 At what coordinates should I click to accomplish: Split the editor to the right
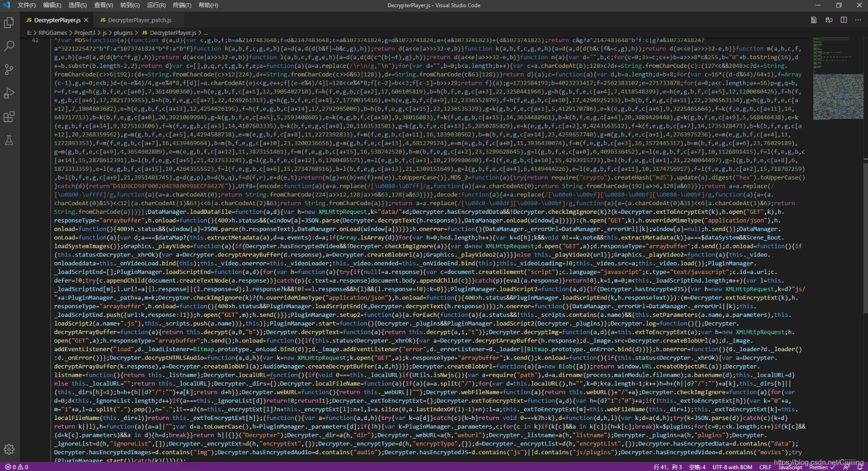[x=844, y=20]
